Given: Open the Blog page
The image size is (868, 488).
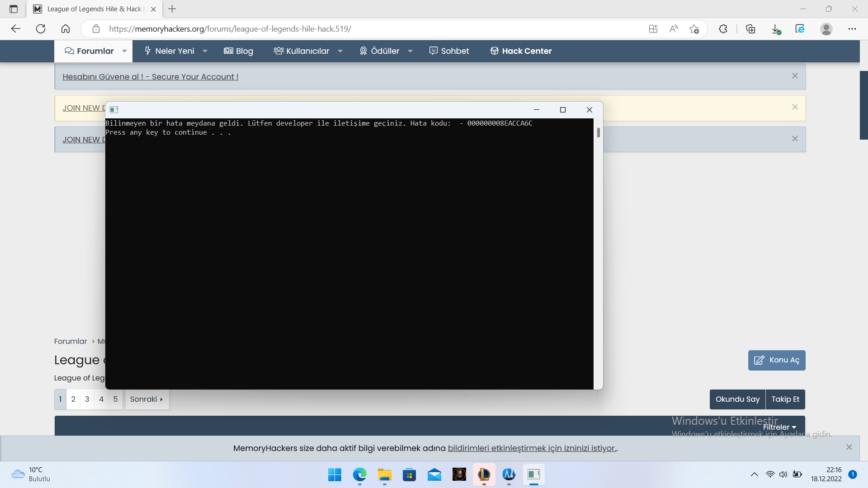Looking at the screenshot, I should pos(238,51).
